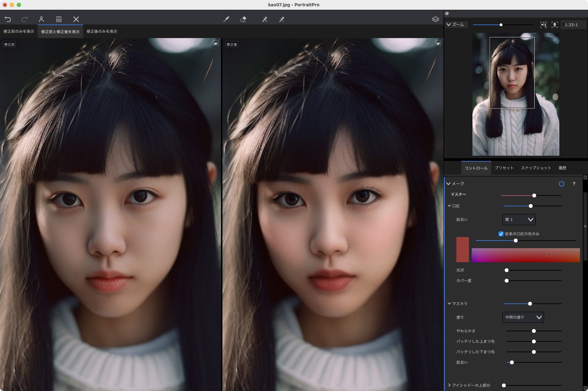Expand the アイシャドーの上部分 subsection

tap(449, 385)
